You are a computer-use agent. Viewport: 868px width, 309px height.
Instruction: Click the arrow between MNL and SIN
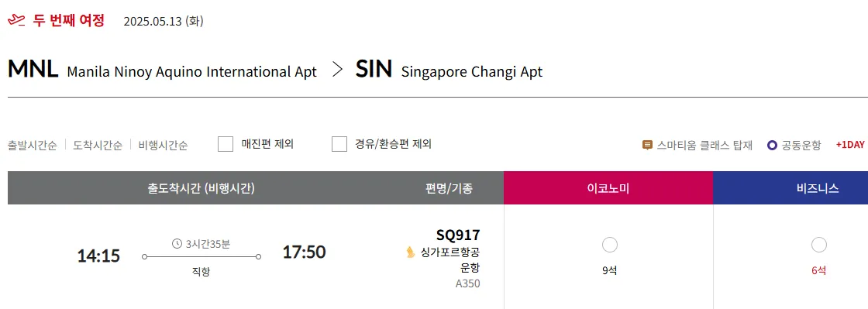336,70
